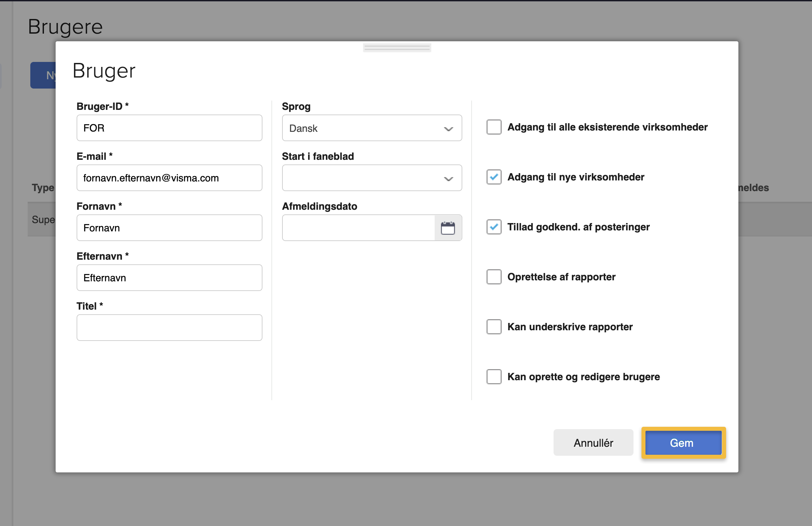This screenshot has height=526, width=812.
Task: Enable Adgang til alle eksisterende virksomheder
Action: (x=493, y=127)
